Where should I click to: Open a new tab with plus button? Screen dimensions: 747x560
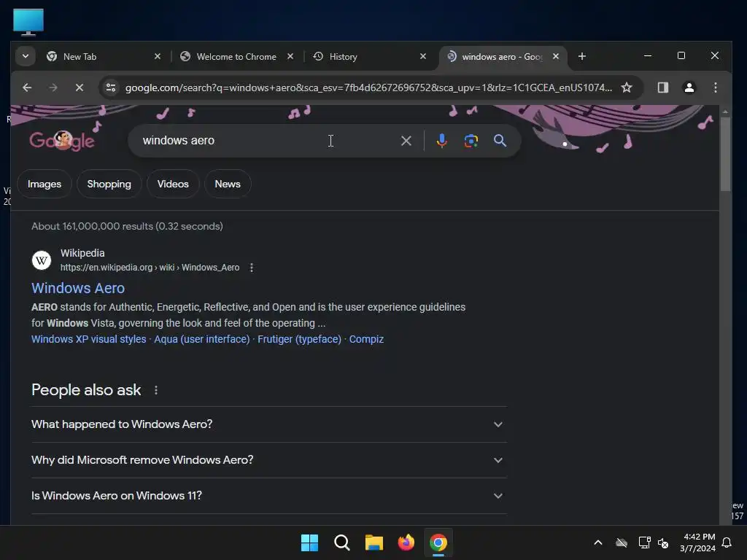[x=582, y=57]
